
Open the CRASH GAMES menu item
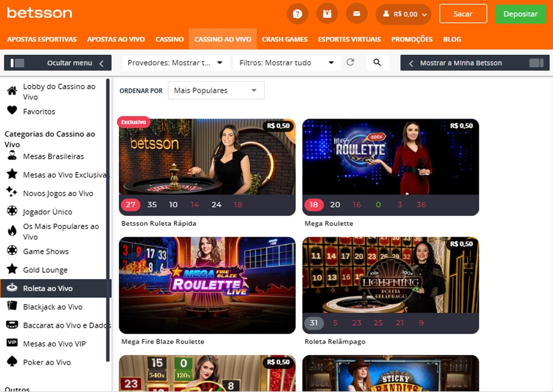(285, 39)
